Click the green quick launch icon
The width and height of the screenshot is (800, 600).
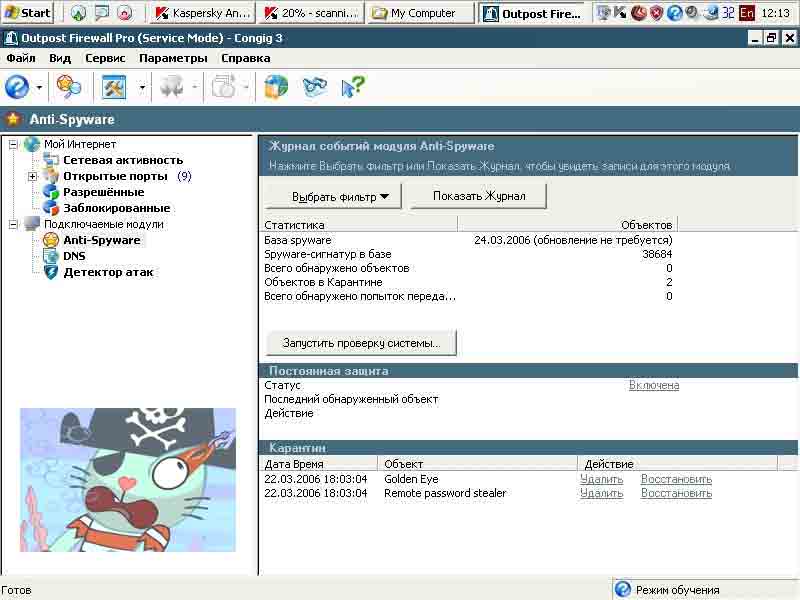point(78,13)
